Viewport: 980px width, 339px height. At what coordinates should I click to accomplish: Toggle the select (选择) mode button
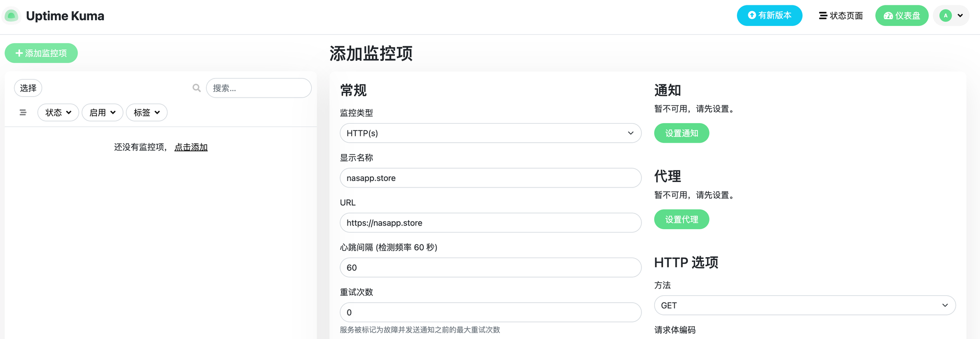point(28,88)
